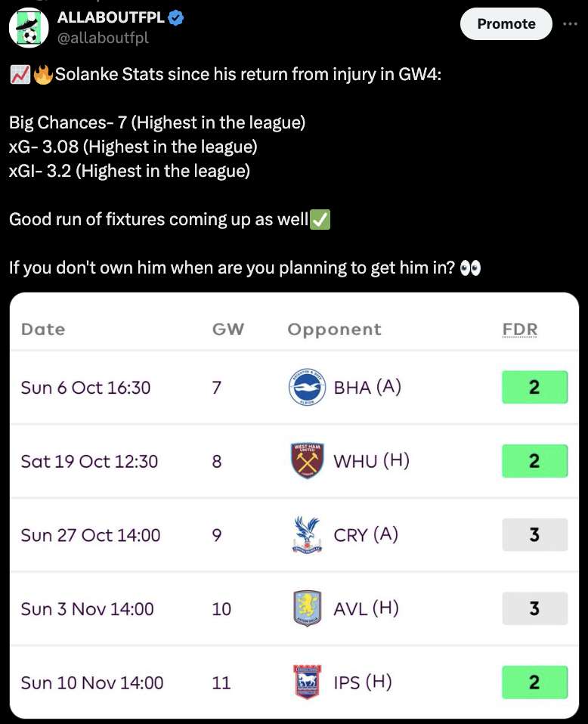Open the three-dot options menu on the tweet
This screenshot has width=588, height=724.
click(571, 23)
